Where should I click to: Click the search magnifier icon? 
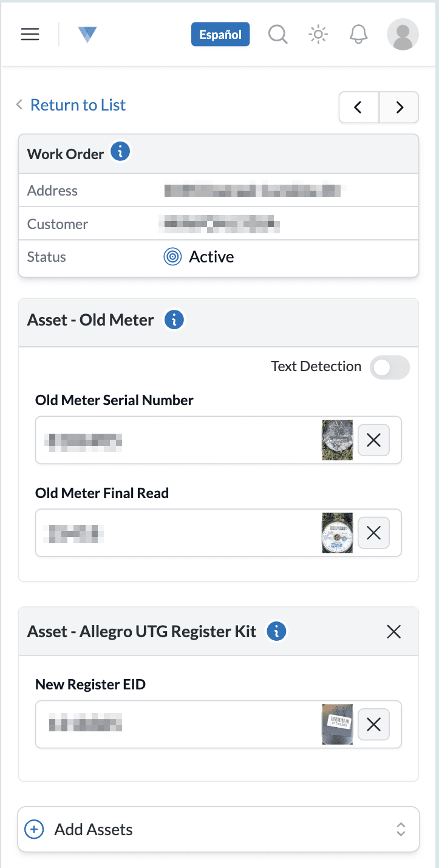[277, 34]
